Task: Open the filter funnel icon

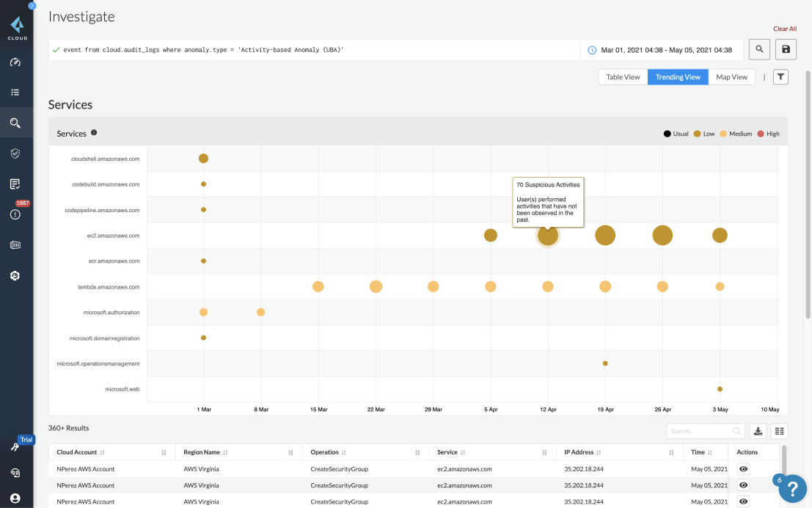Action: (x=780, y=77)
